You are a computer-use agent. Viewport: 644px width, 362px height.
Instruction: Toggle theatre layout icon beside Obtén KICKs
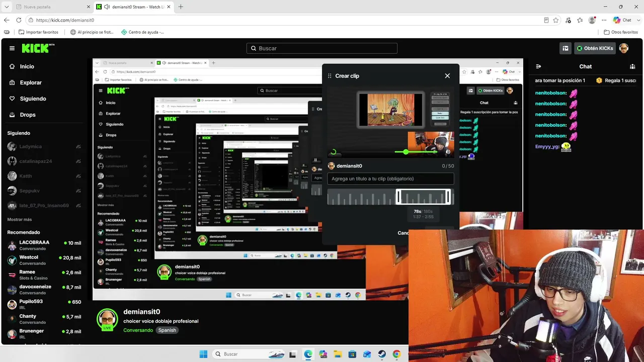click(566, 48)
